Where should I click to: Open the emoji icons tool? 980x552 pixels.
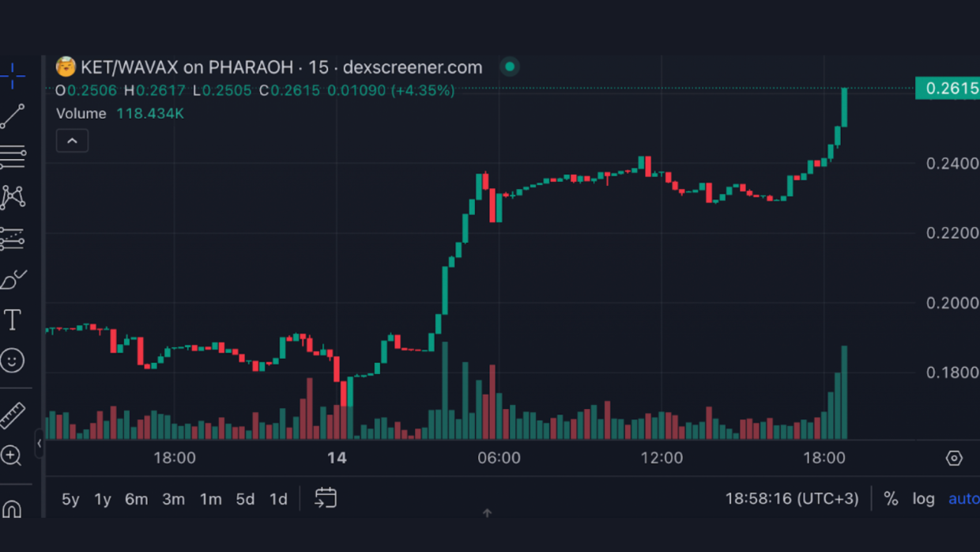(12, 361)
